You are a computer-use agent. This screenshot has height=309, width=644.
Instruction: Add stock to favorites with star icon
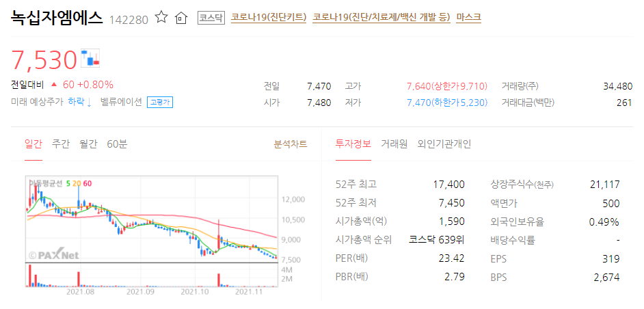pos(161,17)
